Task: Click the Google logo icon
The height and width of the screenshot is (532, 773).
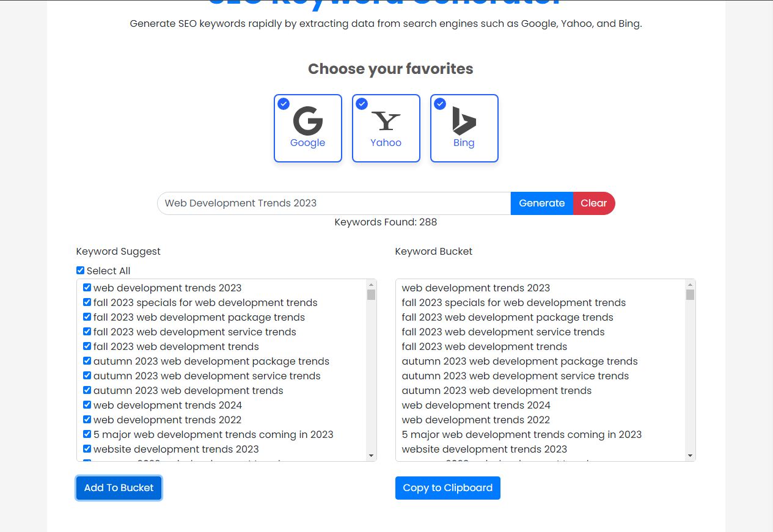Action: pyautogui.click(x=307, y=120)
